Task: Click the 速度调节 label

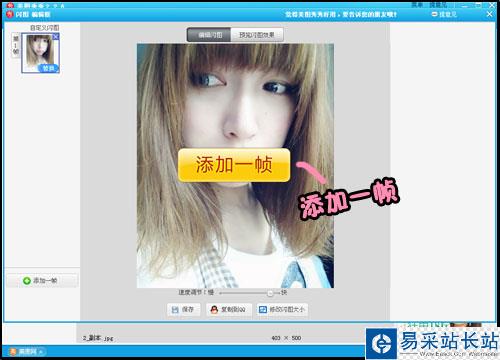Action: pos(191,293)
